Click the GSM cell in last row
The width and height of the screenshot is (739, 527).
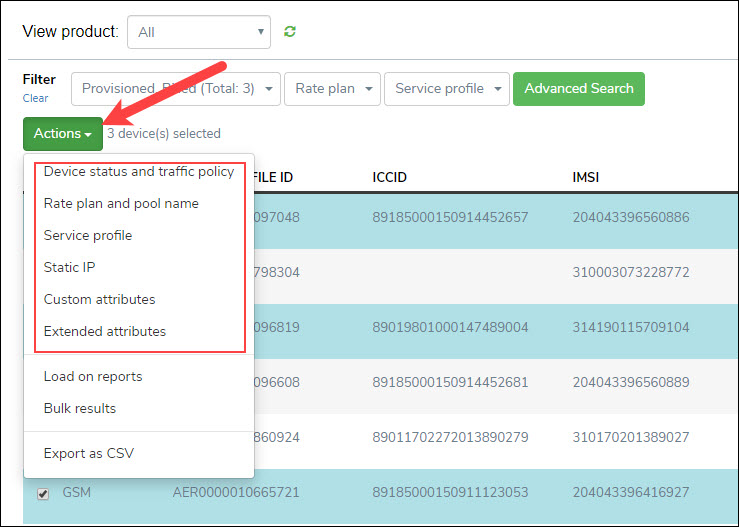[x=76, y=493]
